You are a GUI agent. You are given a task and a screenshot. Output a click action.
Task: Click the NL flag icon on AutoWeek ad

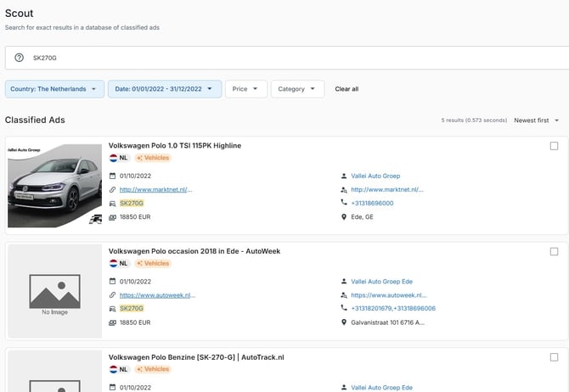[114, 263]
